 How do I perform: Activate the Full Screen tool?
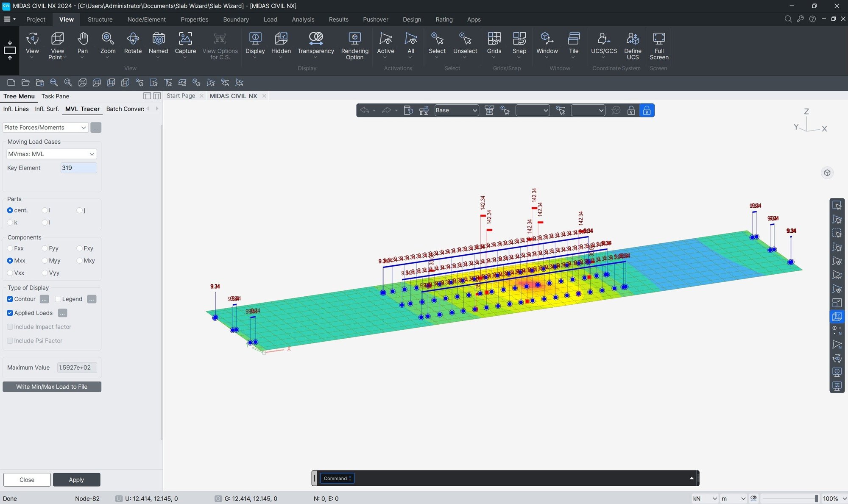(x=659, y=45)
